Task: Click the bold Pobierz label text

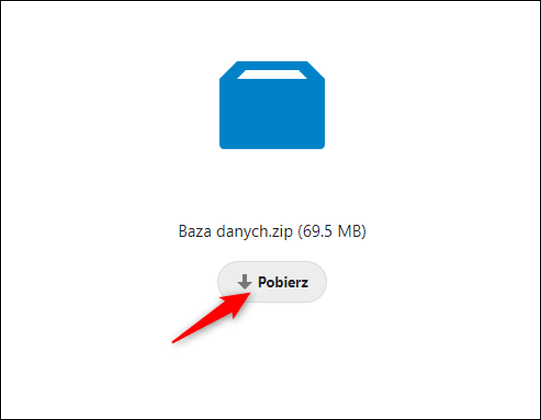Action: (283, 282)
